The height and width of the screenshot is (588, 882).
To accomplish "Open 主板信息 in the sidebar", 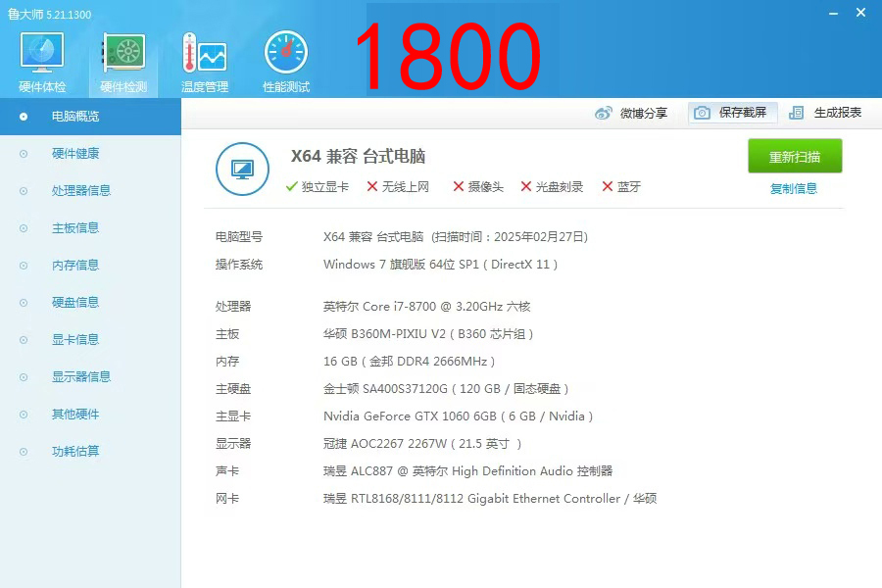I will point(75,228).
